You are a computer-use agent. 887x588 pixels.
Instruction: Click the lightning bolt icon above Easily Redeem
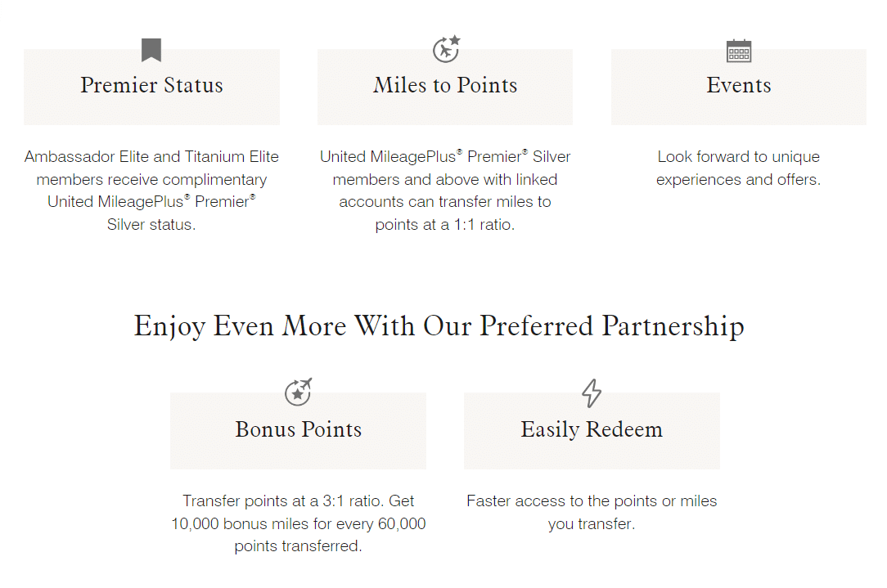click(592, 393)
